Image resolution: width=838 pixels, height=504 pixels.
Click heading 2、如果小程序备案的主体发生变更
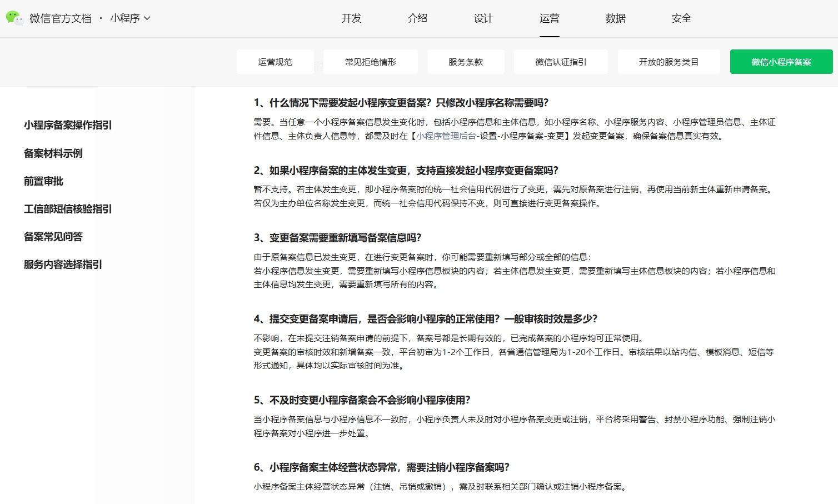406,171
